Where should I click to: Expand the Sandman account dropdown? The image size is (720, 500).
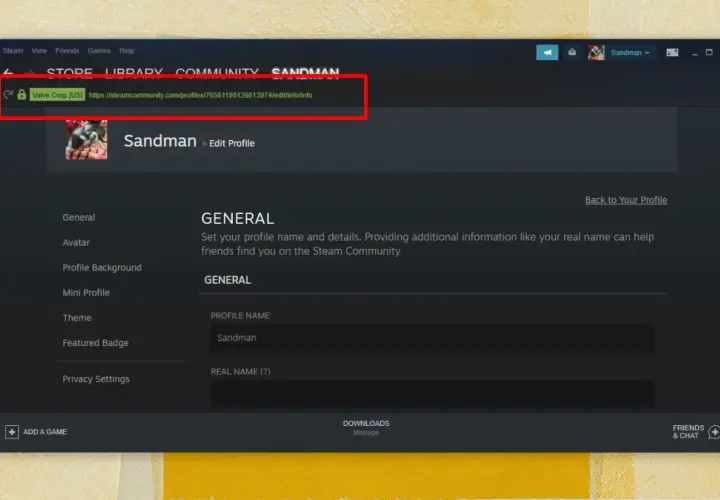[x=630, y=53]
